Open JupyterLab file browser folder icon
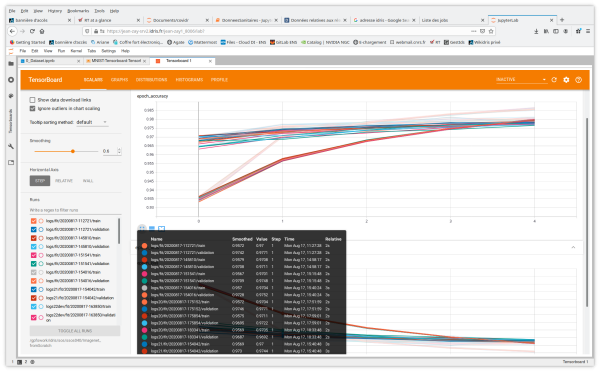The height and width of the screenshot is (372, 600). (11, 64)
